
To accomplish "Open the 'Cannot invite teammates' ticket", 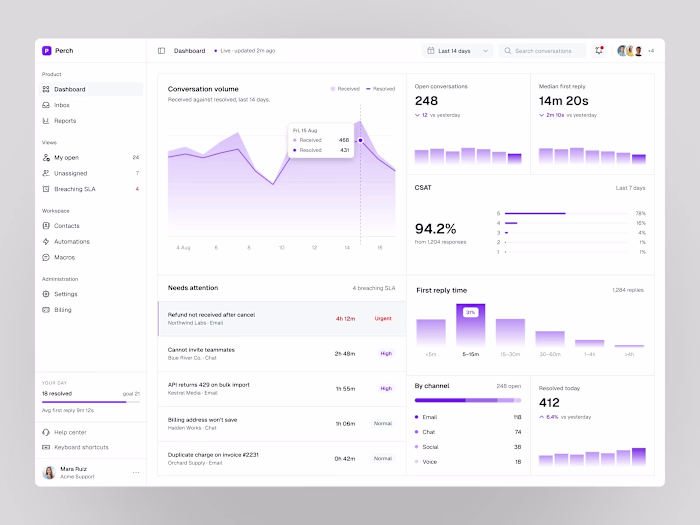I will click(282, 354).
